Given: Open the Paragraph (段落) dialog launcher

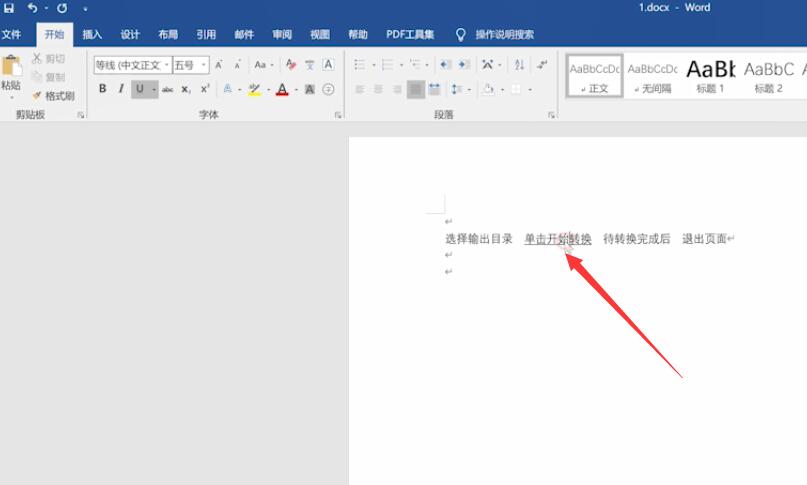Looking at the screenshot, I should (551, 115).
